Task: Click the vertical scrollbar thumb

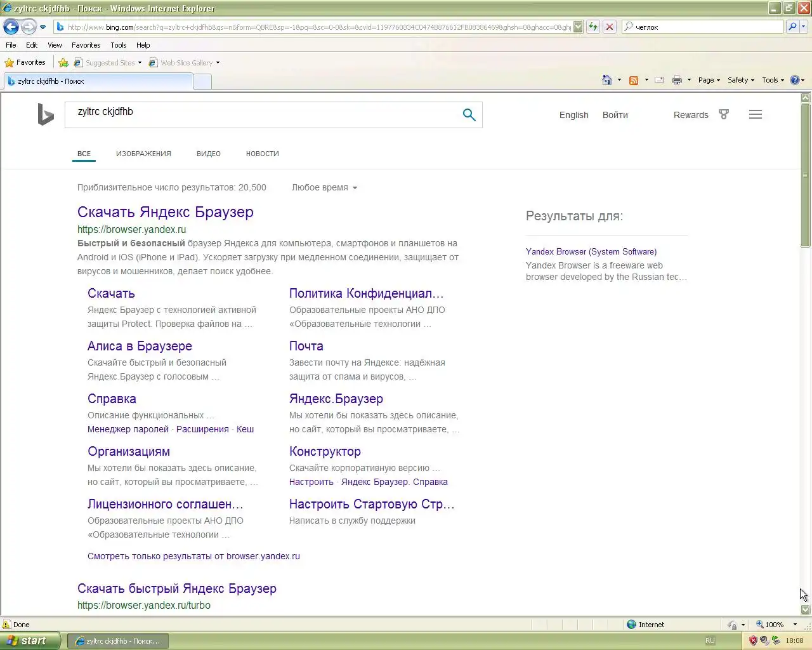Action: click(806, 176)
